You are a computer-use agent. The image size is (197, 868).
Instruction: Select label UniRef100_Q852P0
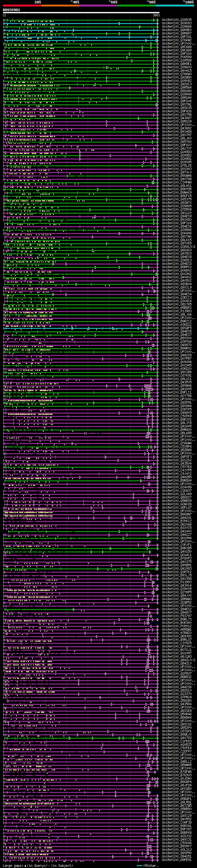pos(177,728)
